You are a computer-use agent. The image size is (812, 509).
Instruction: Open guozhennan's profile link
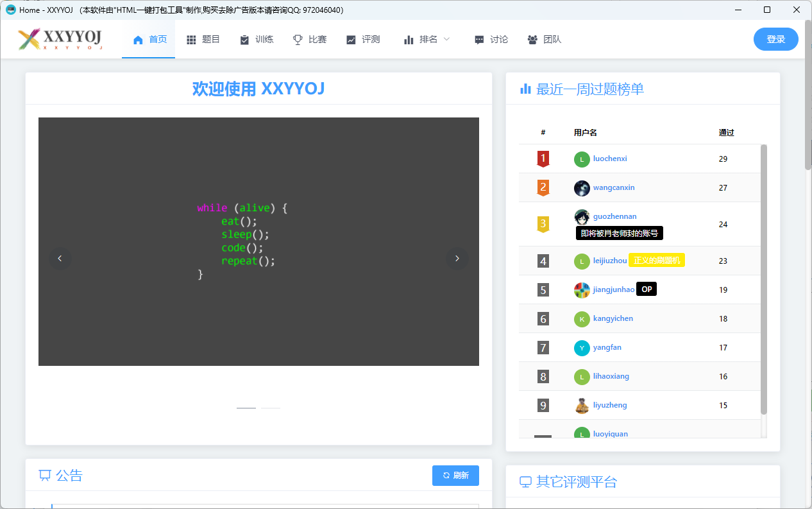614,216
